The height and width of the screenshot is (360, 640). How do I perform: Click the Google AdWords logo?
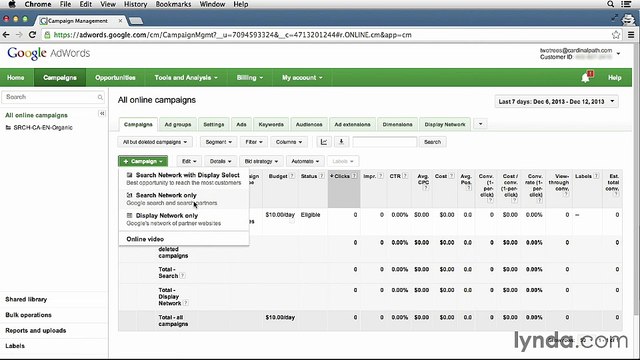(x=49, y=53)
